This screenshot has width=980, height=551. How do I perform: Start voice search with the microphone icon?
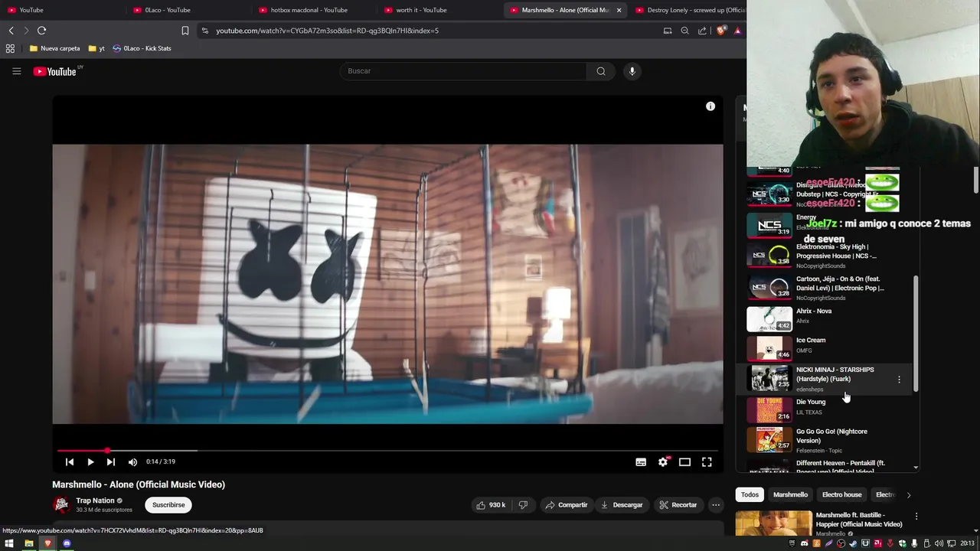tap(632, 71)
